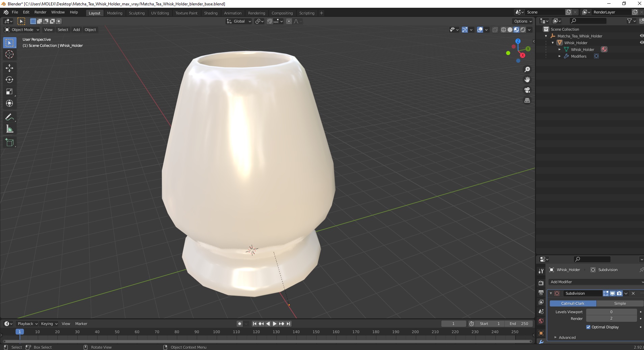Click the Render levels value field
This screenshot has height=350, width=644.
coord(611,319)
